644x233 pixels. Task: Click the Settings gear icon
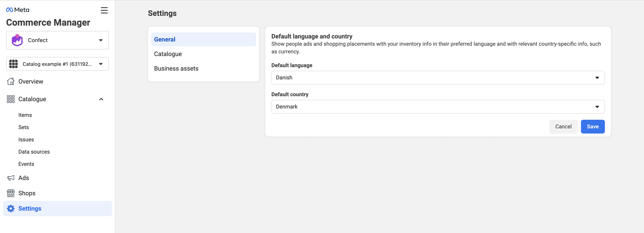[11, 208]
